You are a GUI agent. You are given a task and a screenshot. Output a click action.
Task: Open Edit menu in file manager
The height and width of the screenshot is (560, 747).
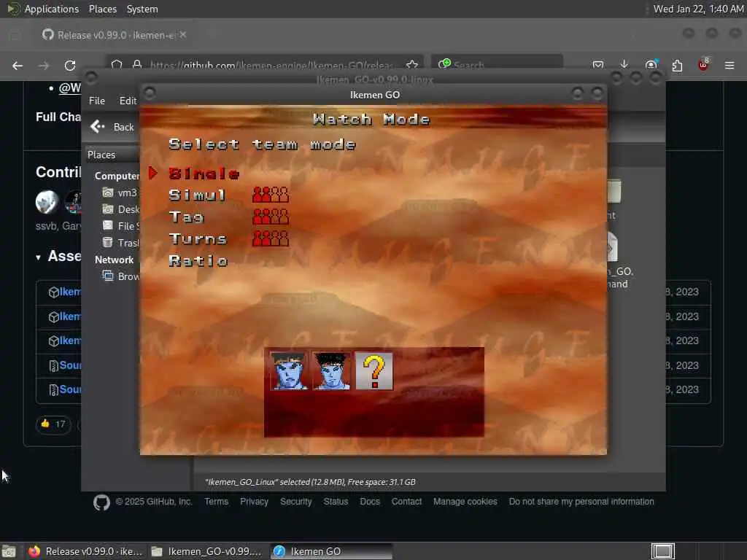128,101
